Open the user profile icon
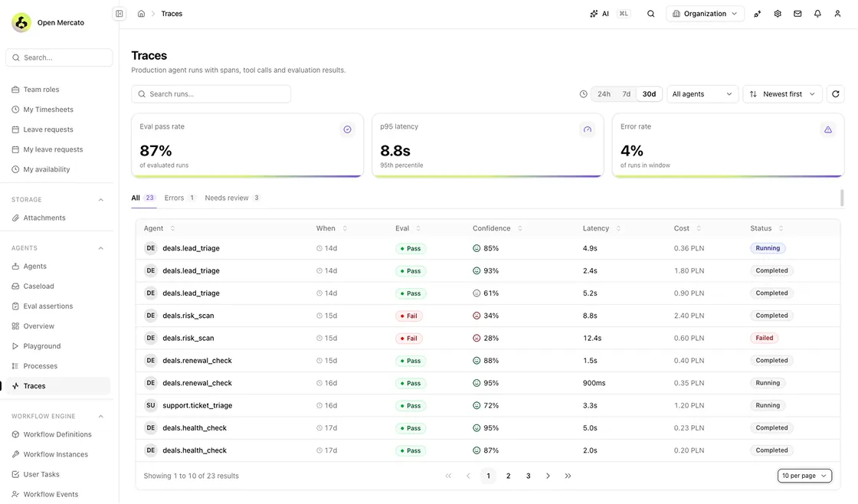858x504 pixels. (x=837, y=14)
